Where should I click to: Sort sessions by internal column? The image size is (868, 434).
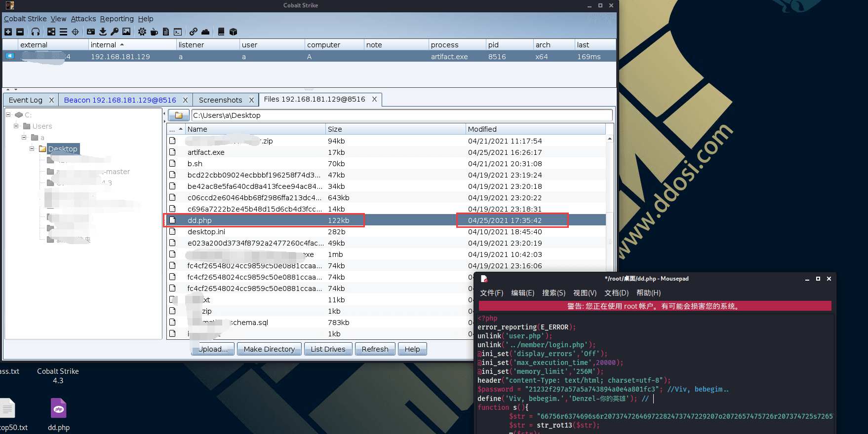click(132, 45)
